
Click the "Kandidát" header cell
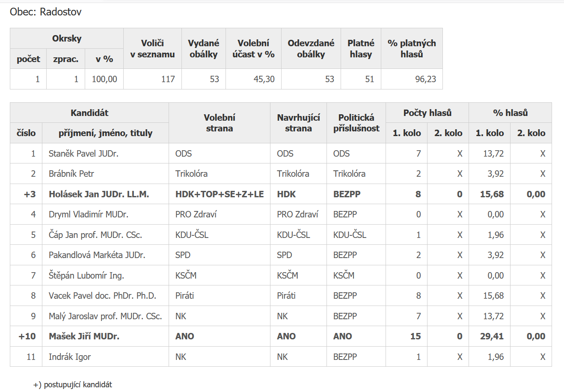click(x=89, y=113)
